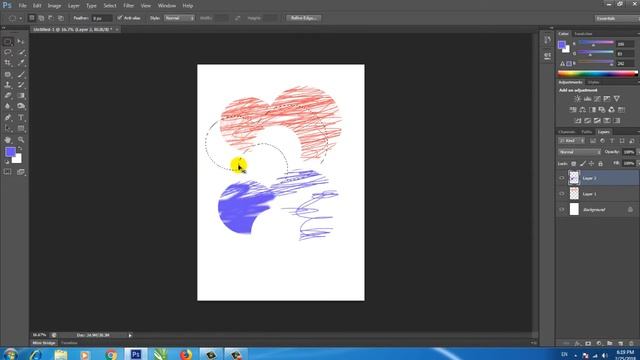Set the foreground color in toolbox
This screenshot has width=640, height=360.
coord(10,152)
